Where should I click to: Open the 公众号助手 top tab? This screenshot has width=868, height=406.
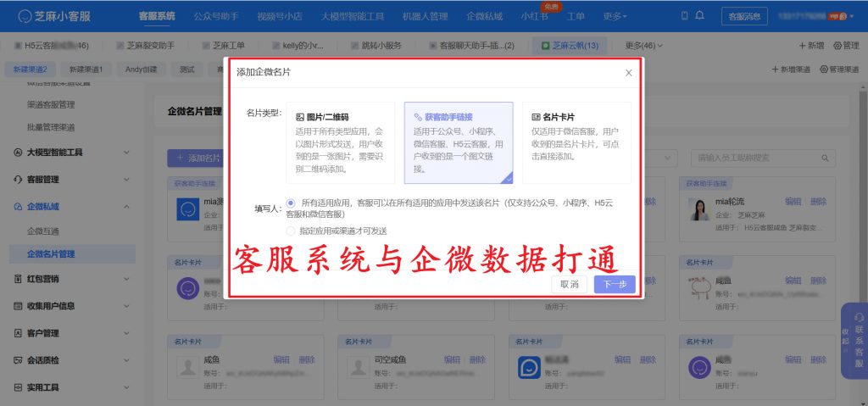click(x=216, y=16)
